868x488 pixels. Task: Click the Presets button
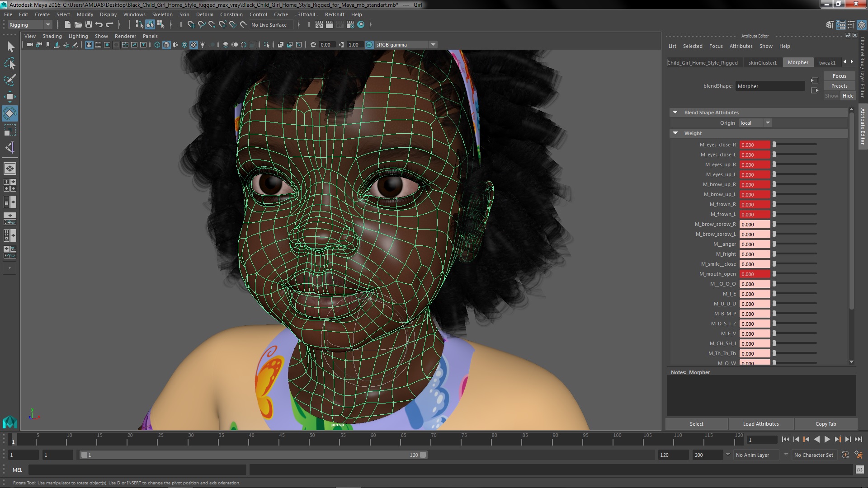tap(839, 86)
